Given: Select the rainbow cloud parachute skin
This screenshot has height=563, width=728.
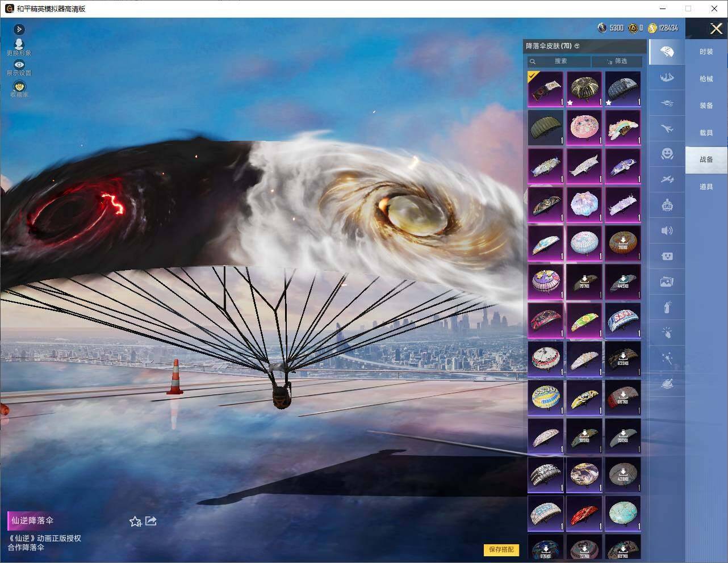Looking at the screenshot, I should (x=623, y=128).
